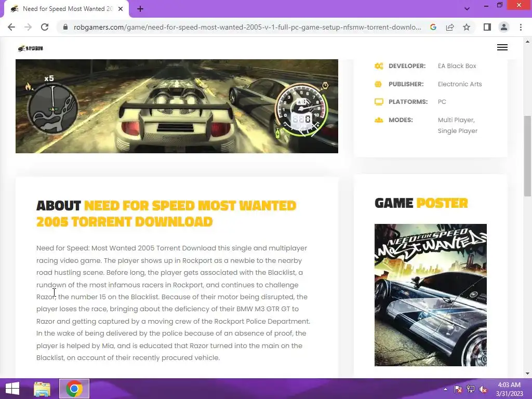Click the page vertical scrollbar thumb

pyautogui.click(x=527, y=156)
